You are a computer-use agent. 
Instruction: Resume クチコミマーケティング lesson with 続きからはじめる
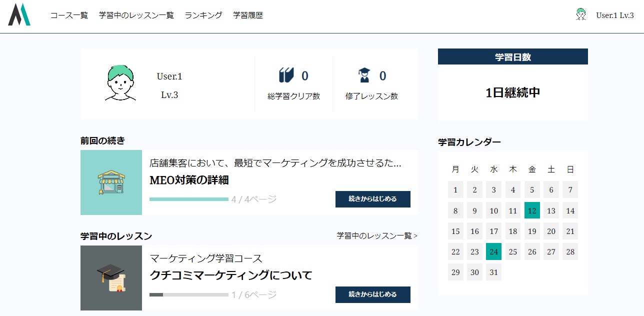[x=372, y=294]
